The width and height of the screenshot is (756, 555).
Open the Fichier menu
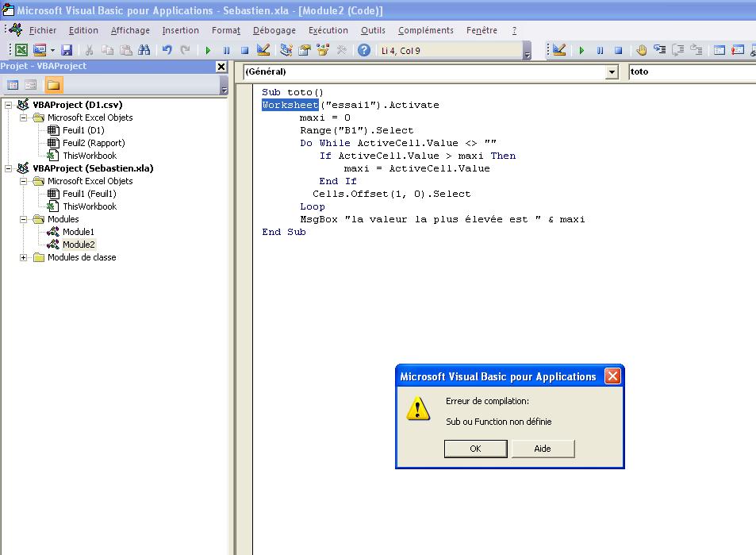[x=42, y=30]
